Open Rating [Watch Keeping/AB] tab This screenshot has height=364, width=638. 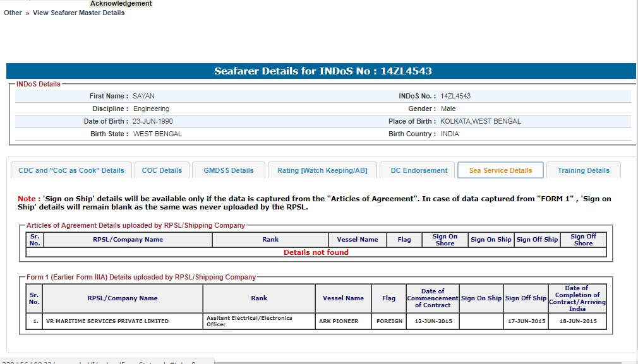(x=322, y=170)
